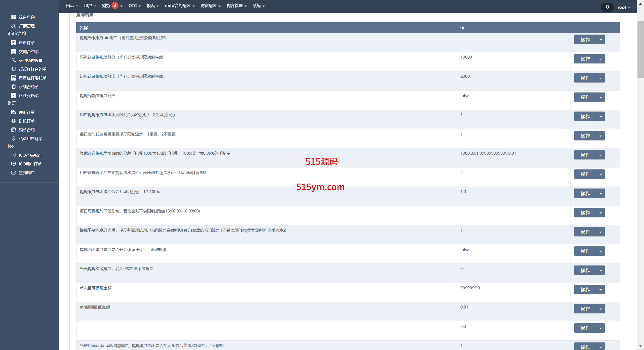
Task: Click the 交割场控设置 icon in sidebar
Action: point(14,60)
